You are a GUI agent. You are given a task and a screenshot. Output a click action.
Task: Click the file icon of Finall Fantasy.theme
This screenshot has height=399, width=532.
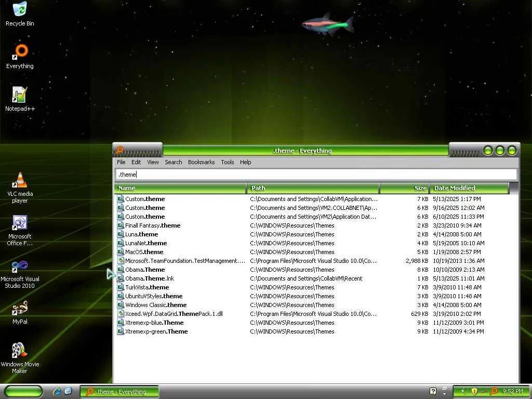point(121,225)
